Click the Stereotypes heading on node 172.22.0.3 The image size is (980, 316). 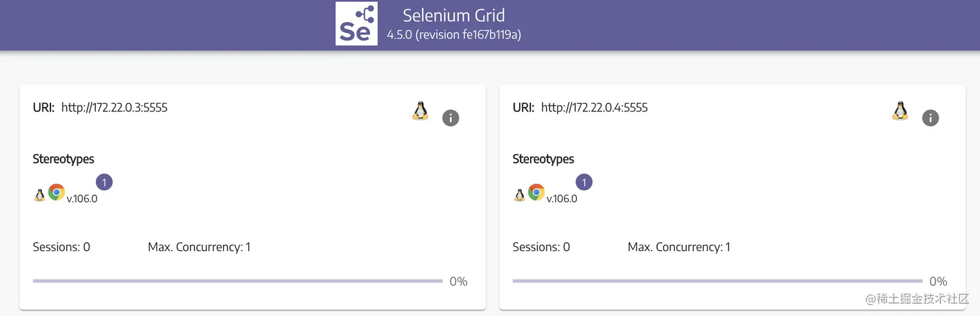64,159
